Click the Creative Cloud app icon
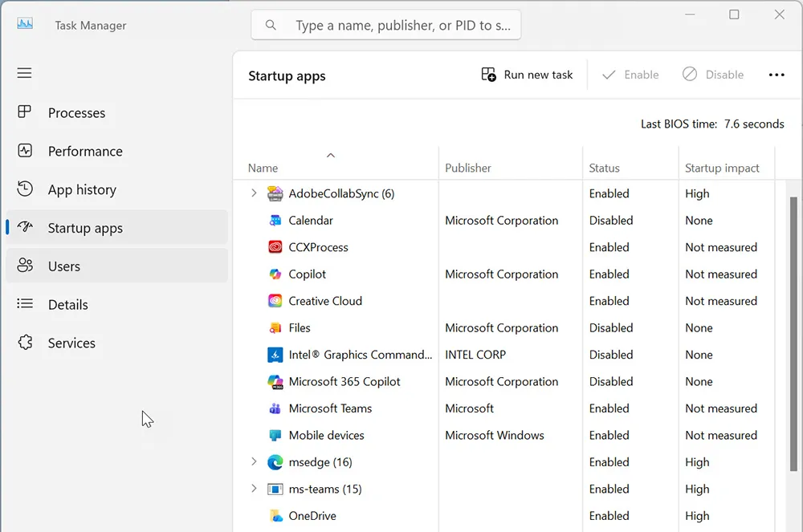The image size is (803, 532). (274, 301)
